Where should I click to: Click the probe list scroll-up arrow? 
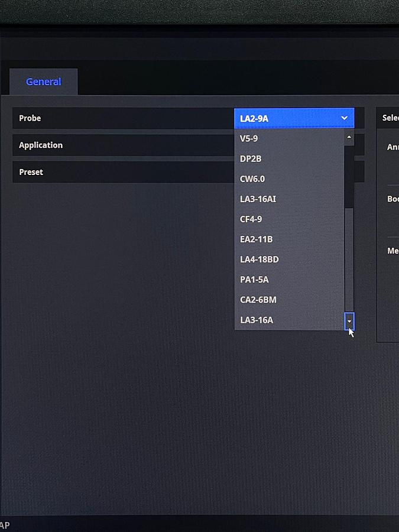click(349, 137)
